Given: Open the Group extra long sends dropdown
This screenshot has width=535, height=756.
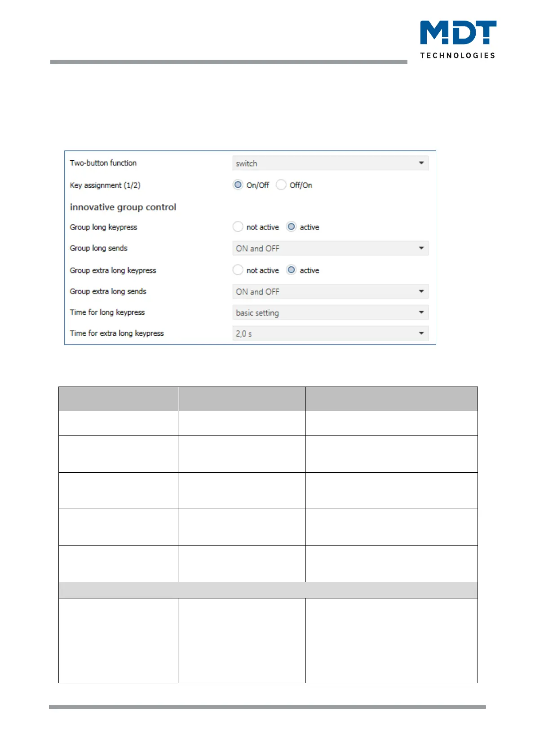Looking at the screenshot, I should tap(330, 292).
